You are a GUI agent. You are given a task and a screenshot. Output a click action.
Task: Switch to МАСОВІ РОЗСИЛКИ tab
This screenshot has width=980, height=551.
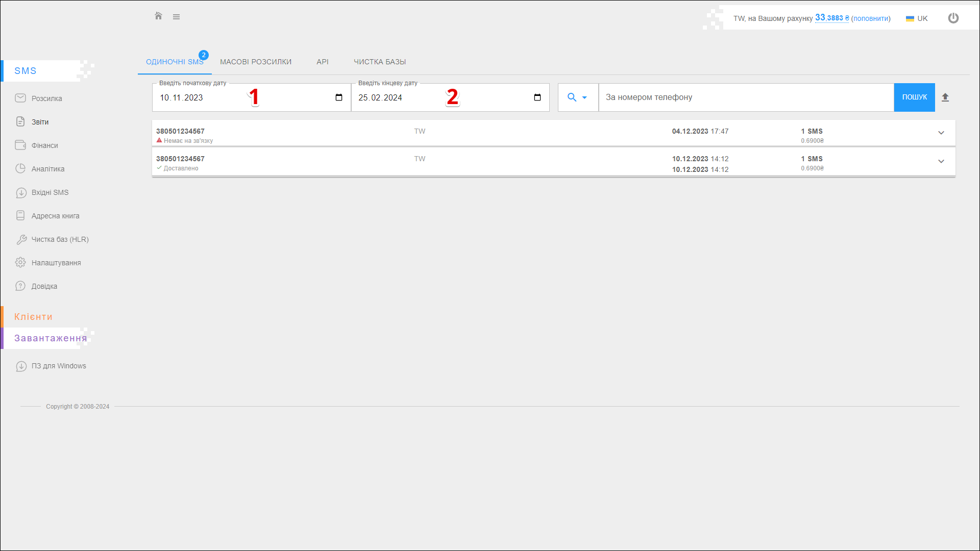click(256, 62)
